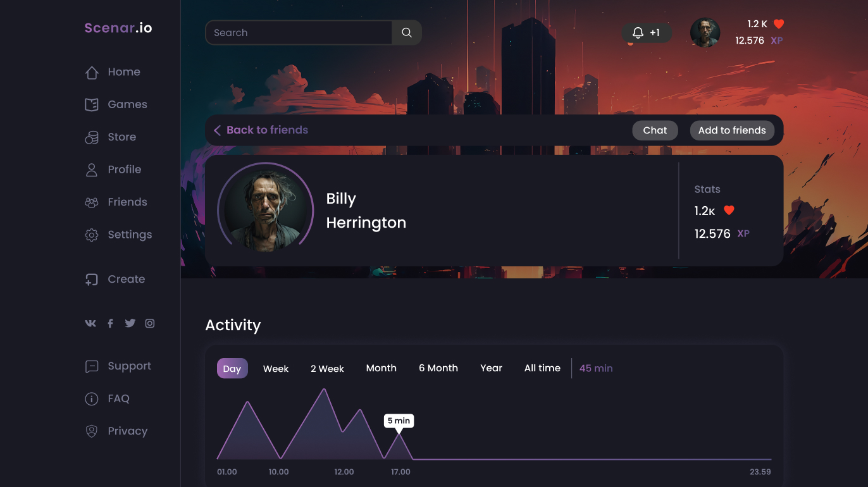This screenshot has width=868, height=487.
Task: Click Back to friends chevron
Action: [x=217, y=130]
